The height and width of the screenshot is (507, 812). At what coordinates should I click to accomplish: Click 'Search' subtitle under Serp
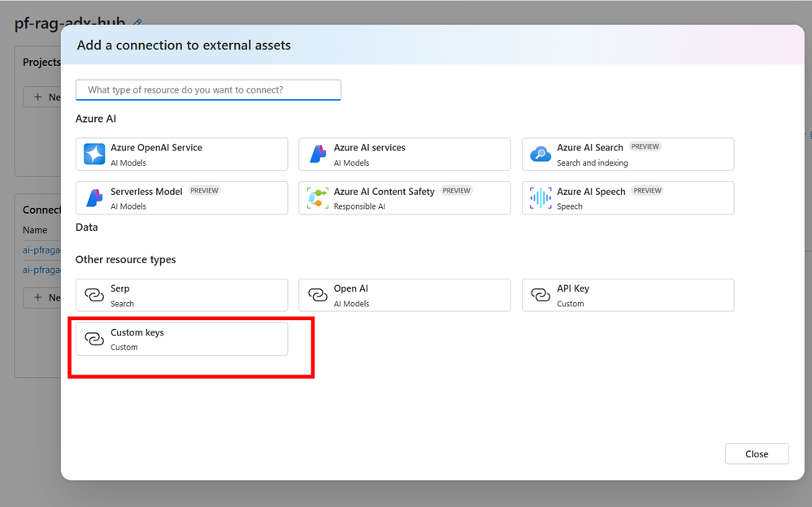122,304
